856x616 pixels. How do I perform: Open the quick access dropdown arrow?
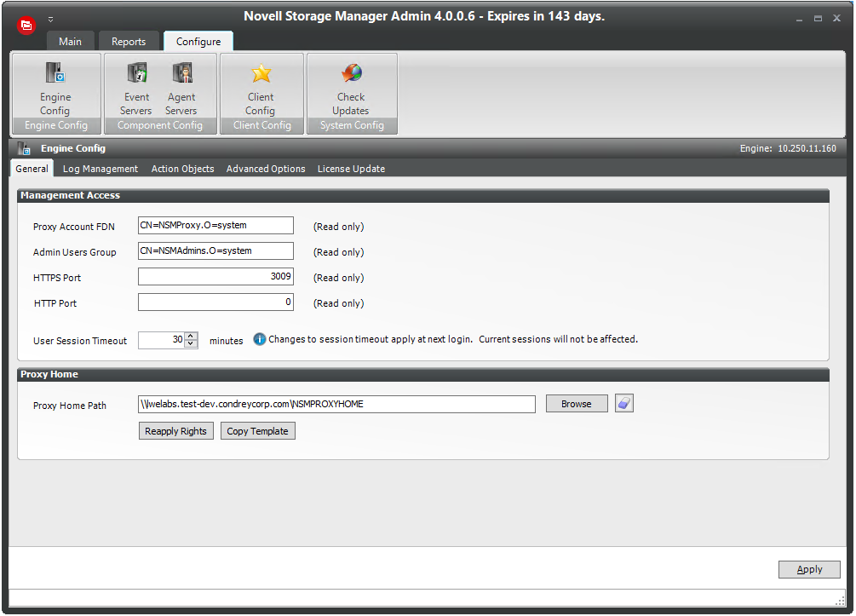(50, 19)
